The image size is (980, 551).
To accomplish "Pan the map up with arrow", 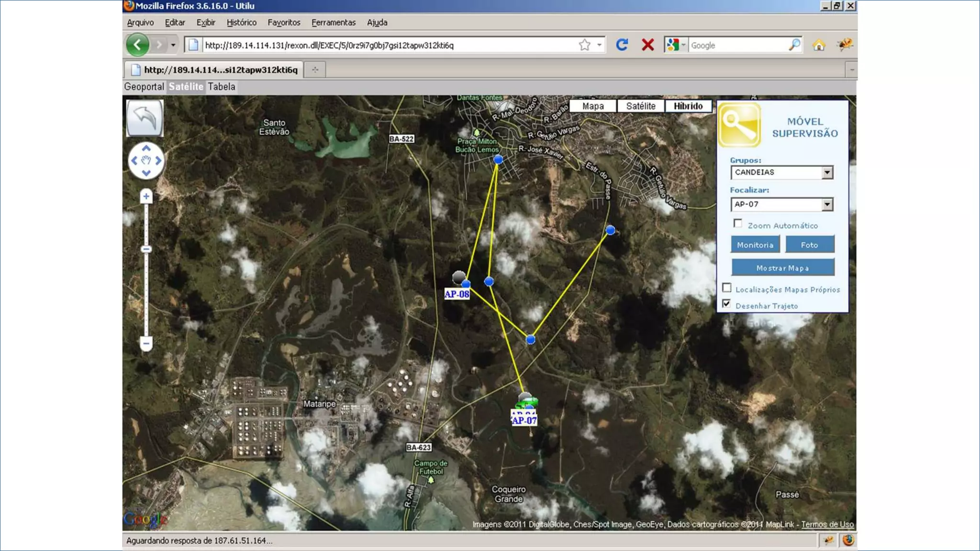I will click(146, 148).
